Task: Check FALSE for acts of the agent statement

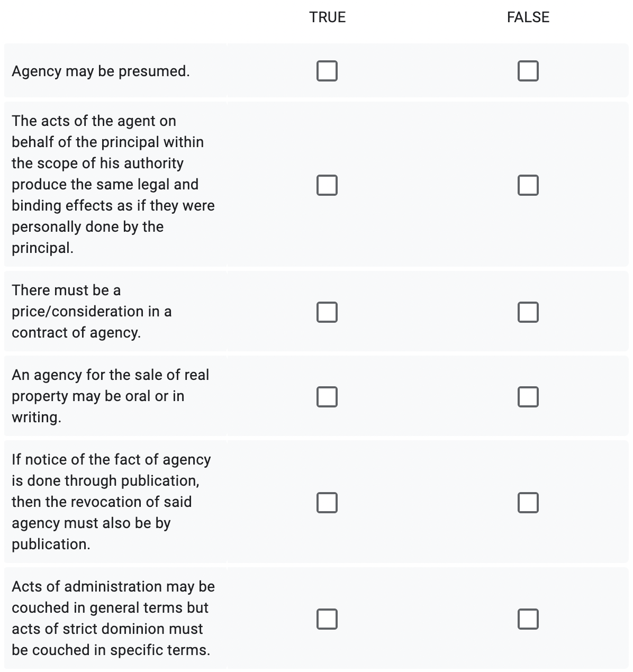Action: click(x=528, y=185)
